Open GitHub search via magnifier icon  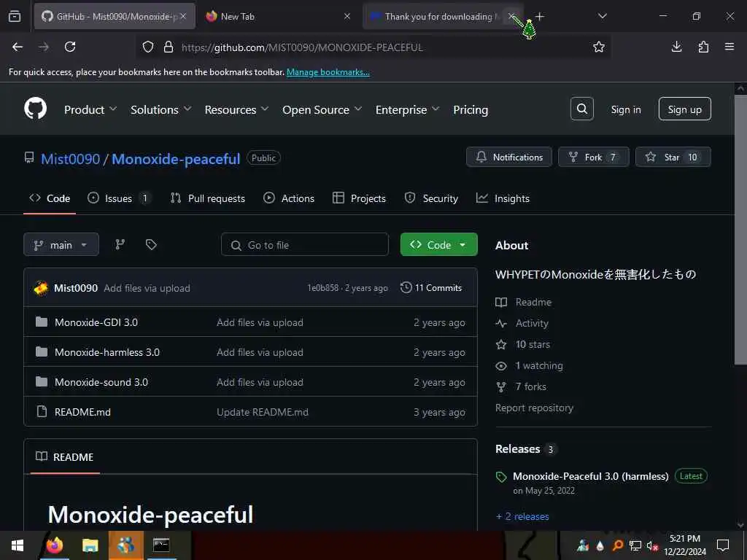[581, 109]
